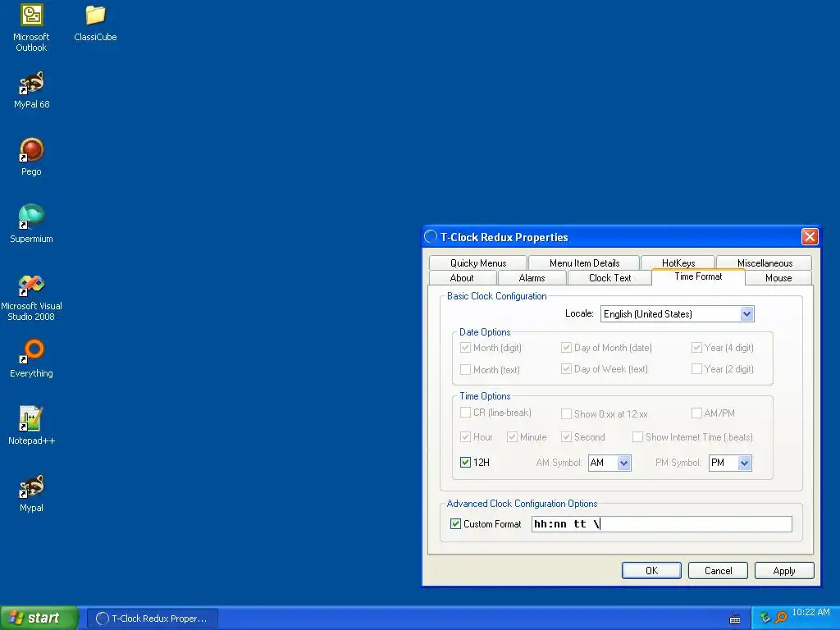
Task: Click the Cancel button
Action: click(x=718, y=571)
